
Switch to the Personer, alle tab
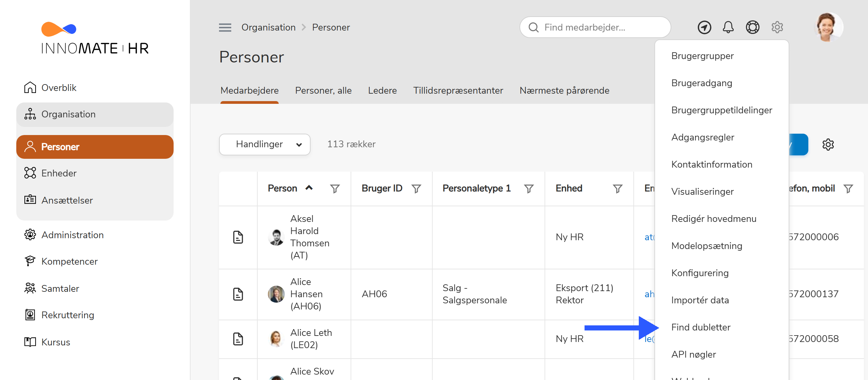coord(323,91)
